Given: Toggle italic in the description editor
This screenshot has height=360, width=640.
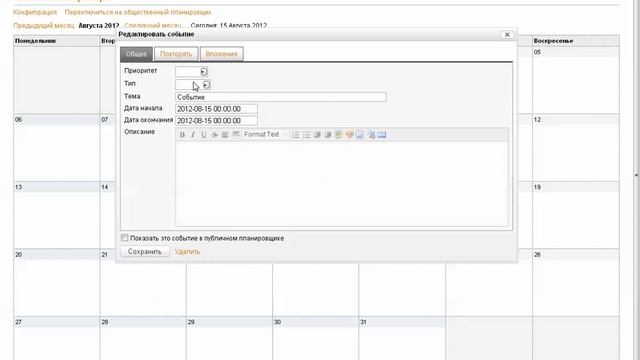Looking at the screenshot, I should tap(193, 135).
